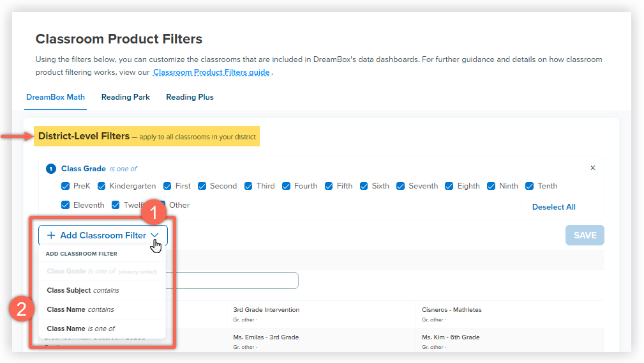Toggle the Eighth grade checkbox
The image size is (644, 363).
pos(449,186)
